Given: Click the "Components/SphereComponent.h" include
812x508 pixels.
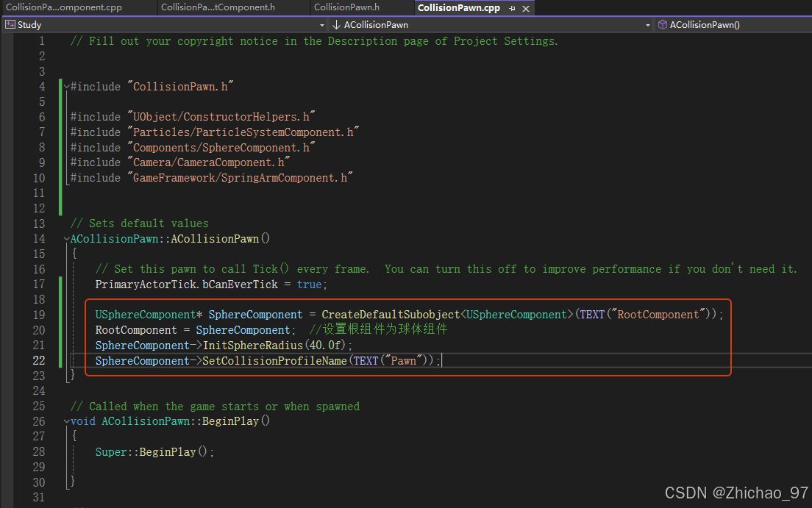Looking at the screenshot, I should click(221, 148).
